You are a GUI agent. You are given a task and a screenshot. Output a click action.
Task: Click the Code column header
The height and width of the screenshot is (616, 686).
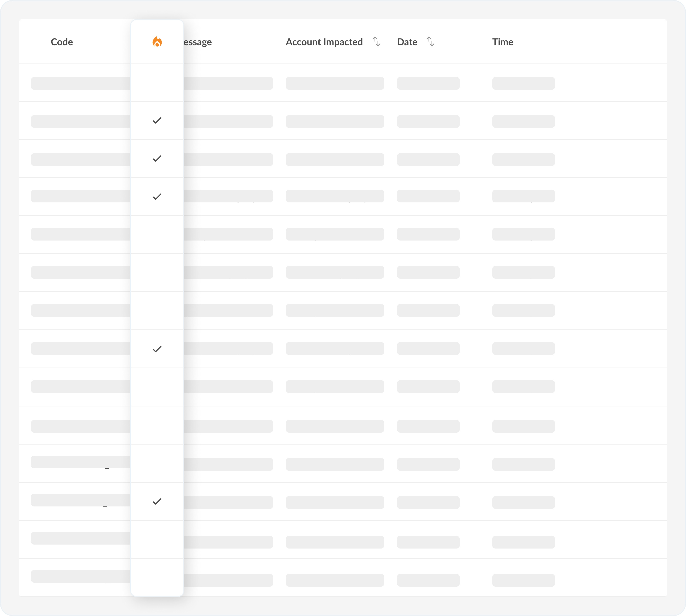(62, 42)
